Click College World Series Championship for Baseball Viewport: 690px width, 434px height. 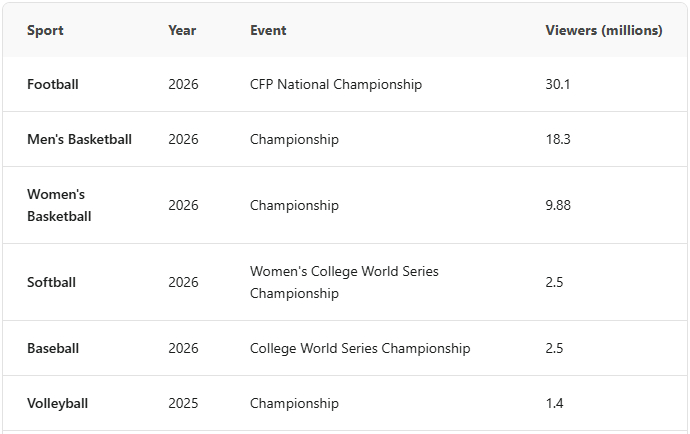click(x=360, y=348)
